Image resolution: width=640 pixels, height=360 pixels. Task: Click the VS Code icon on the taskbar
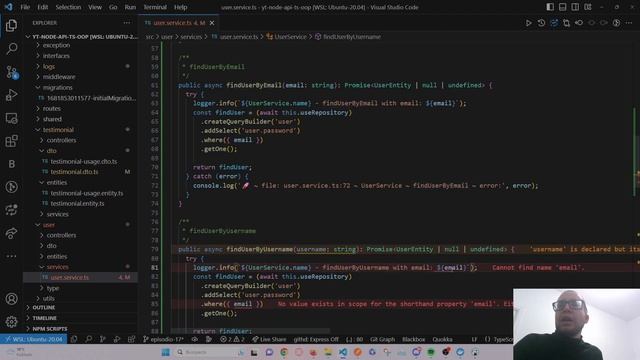(343, 352)
